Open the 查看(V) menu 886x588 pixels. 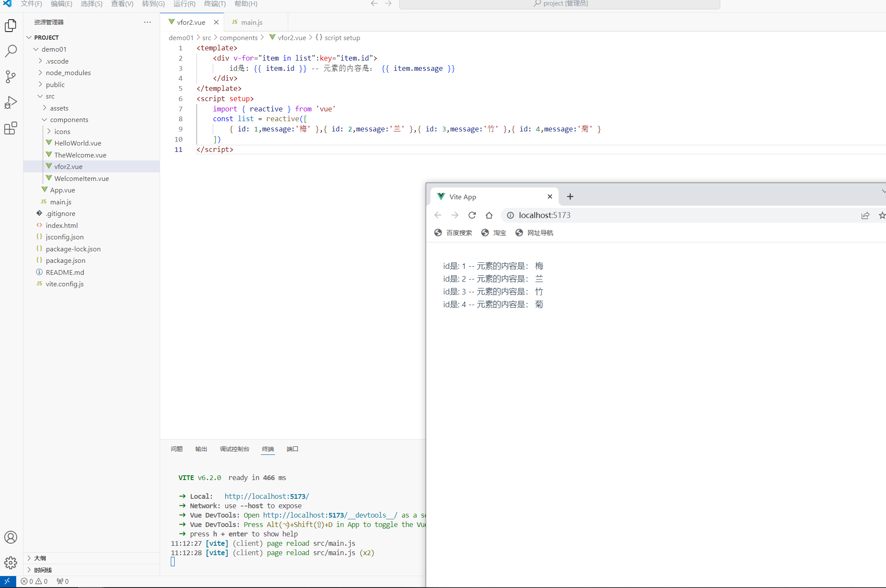[122, 4]
